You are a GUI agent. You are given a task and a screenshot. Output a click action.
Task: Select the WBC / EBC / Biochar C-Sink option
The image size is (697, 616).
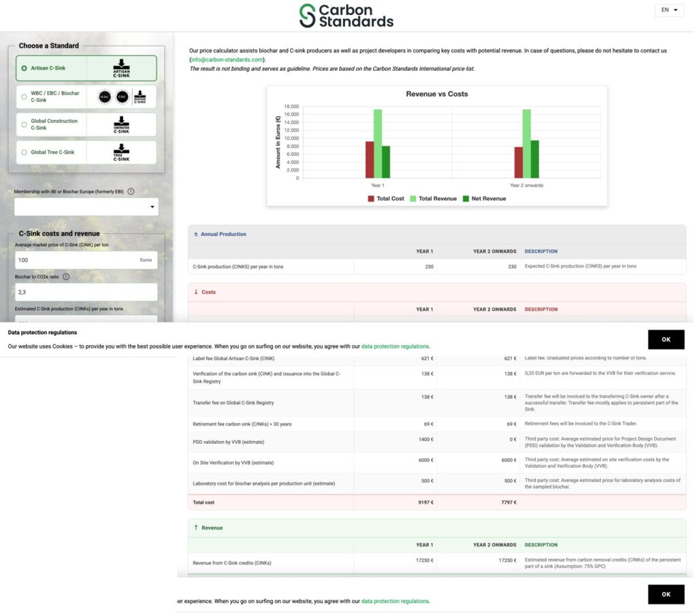pyautogui.click(x=24, y=97)
